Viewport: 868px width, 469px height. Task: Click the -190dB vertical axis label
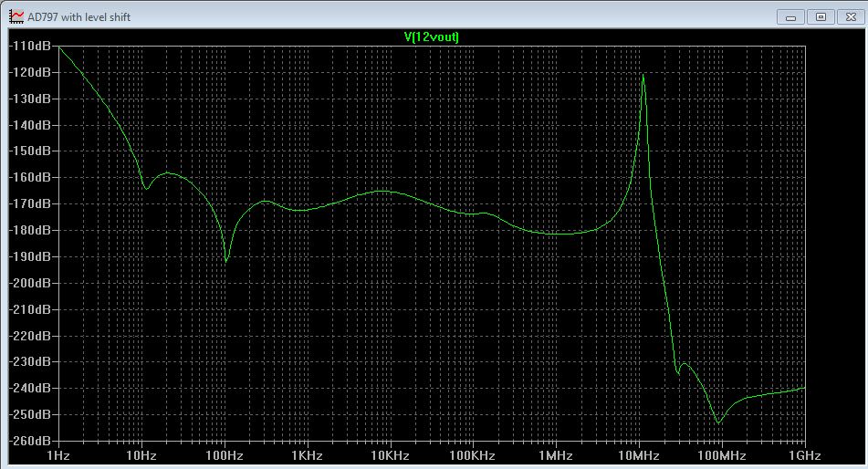30,256
